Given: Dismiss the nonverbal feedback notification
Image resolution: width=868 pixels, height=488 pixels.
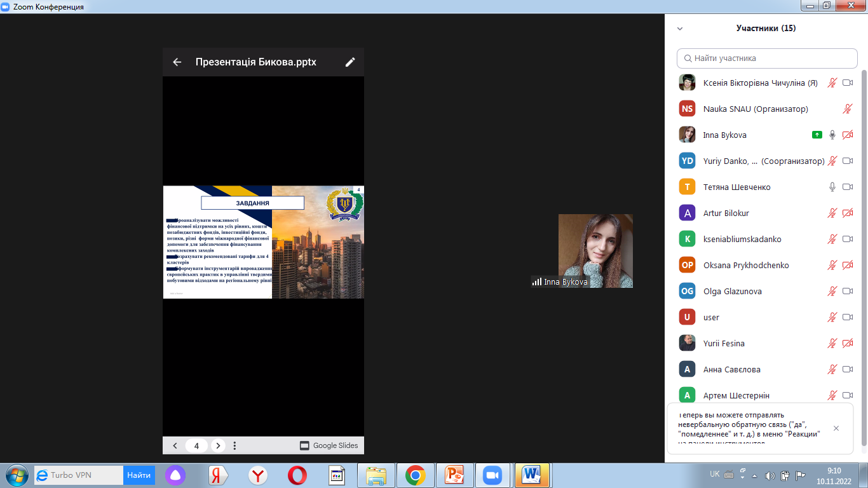Looking at the screenshot, I should [836, 428].
